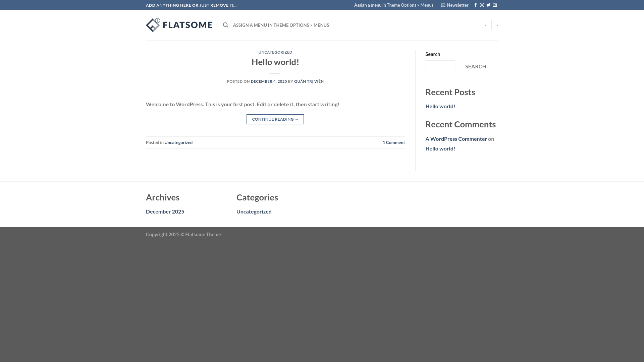The height and width of the screenshot is (362, 644).
Task: Open the 'Hello world!' post title
Action: 275,62
